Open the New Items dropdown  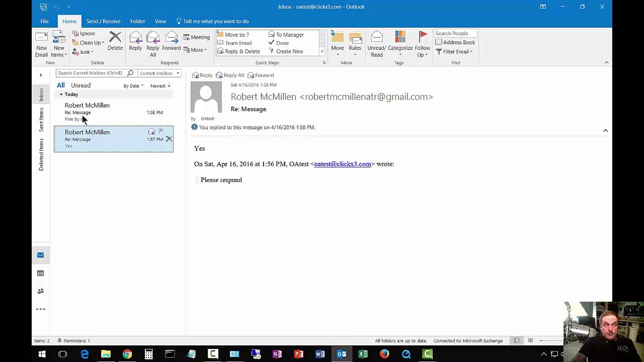tap(59, 44)
